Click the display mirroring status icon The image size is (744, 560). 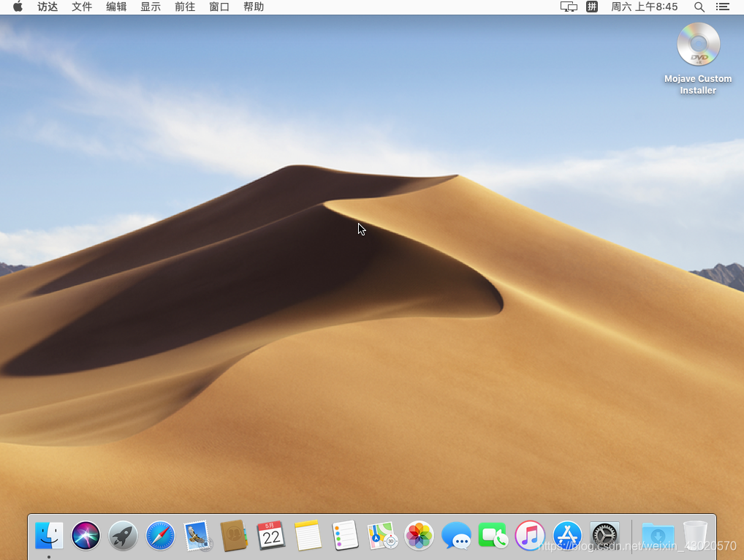point(569,7)
